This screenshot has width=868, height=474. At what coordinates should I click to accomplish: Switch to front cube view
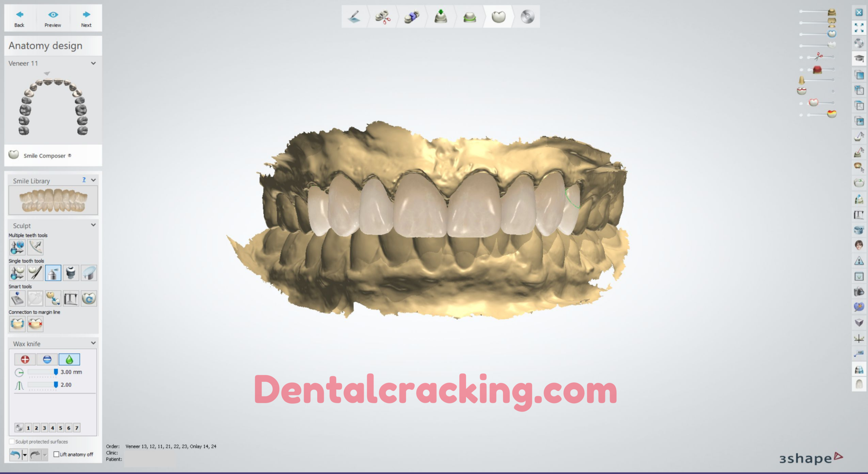click(859, 75)
